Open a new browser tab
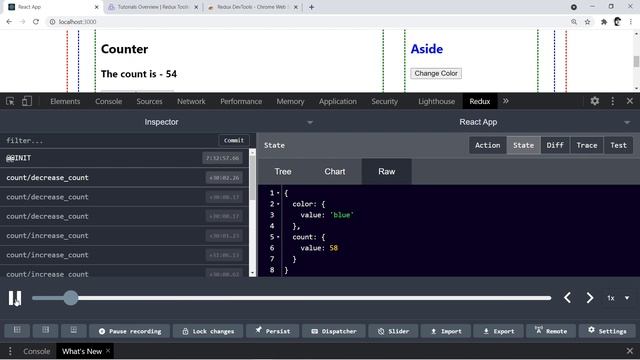Image resolution: width=640 pixels, height=360 pixels. [x=311, y=7]
